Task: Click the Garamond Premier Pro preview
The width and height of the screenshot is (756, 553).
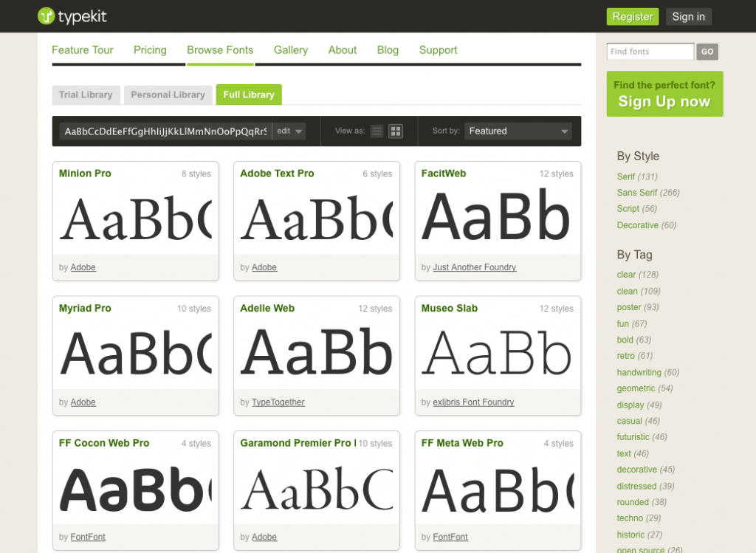Action: click(317, 488)
